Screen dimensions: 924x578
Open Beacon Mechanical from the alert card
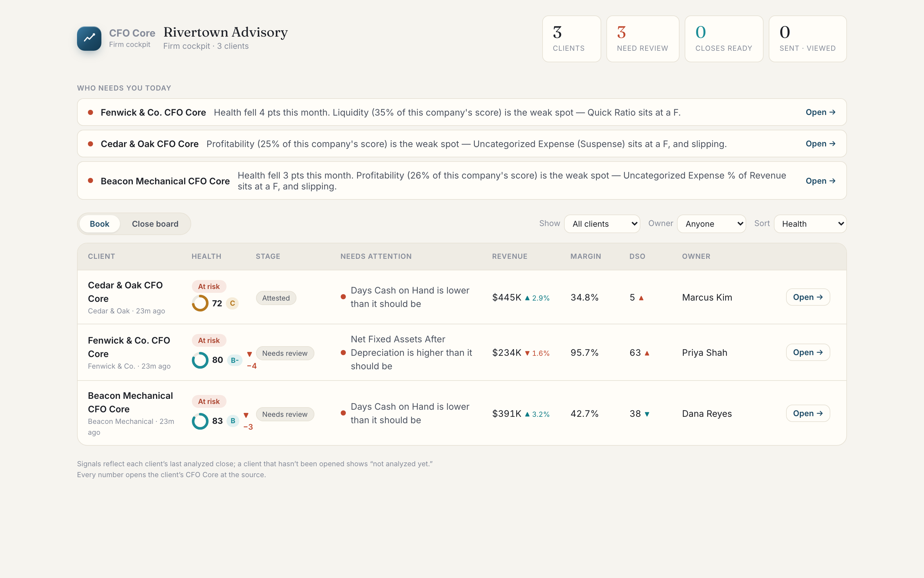[820, 181]
